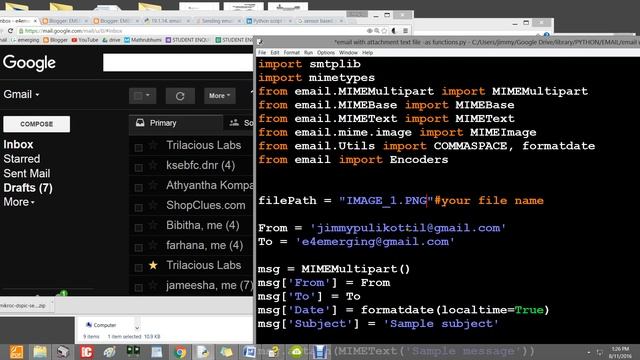Open the Python IDLE icon in taskbar
Screen dimensions: 640x360
coord(203,352)
